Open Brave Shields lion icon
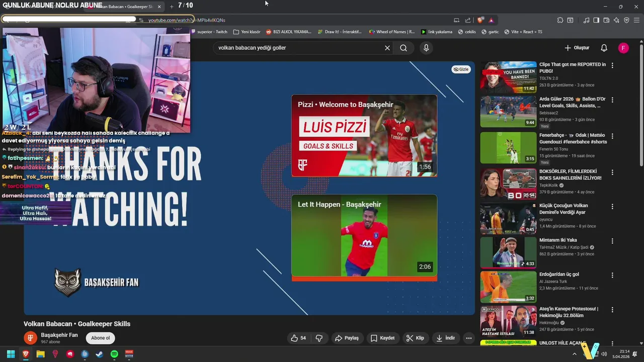This screenshot has height=362, width=644. tap(480, 20)
